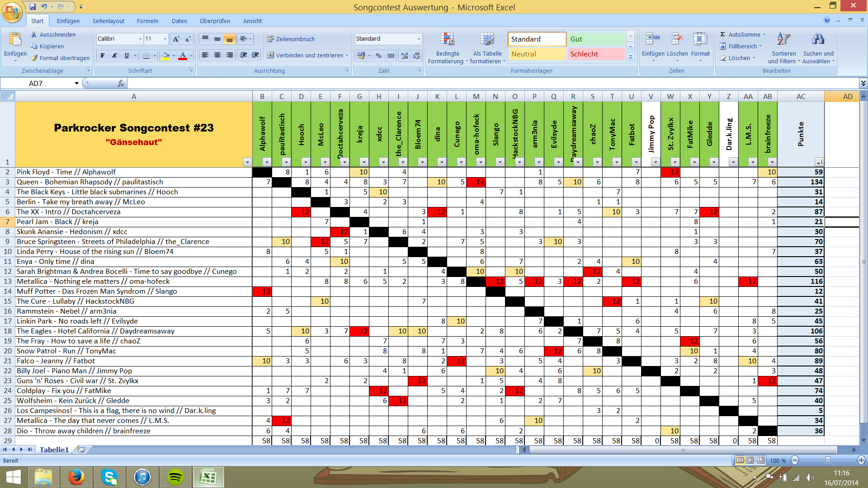Open the Standard number format dropdown
This screenshot has width=868, height=488.
point(419,39)
